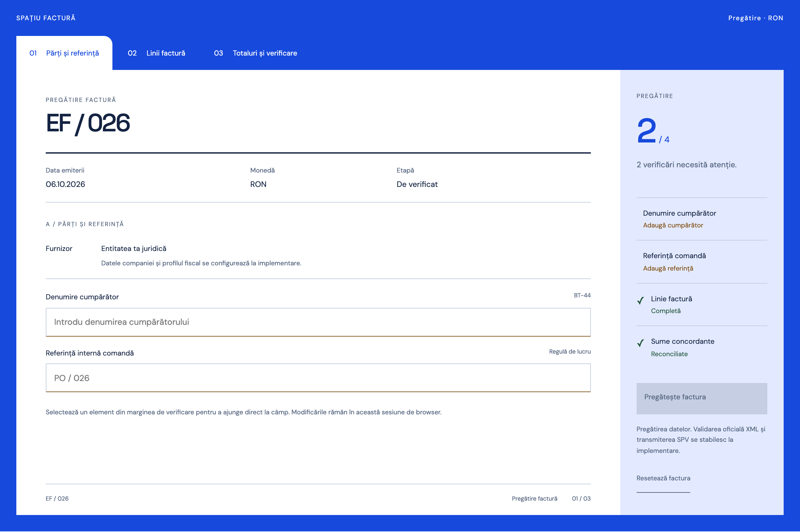Click the footer Pregătire factură label
Viewport: 800px width, 532px height.
534,498
